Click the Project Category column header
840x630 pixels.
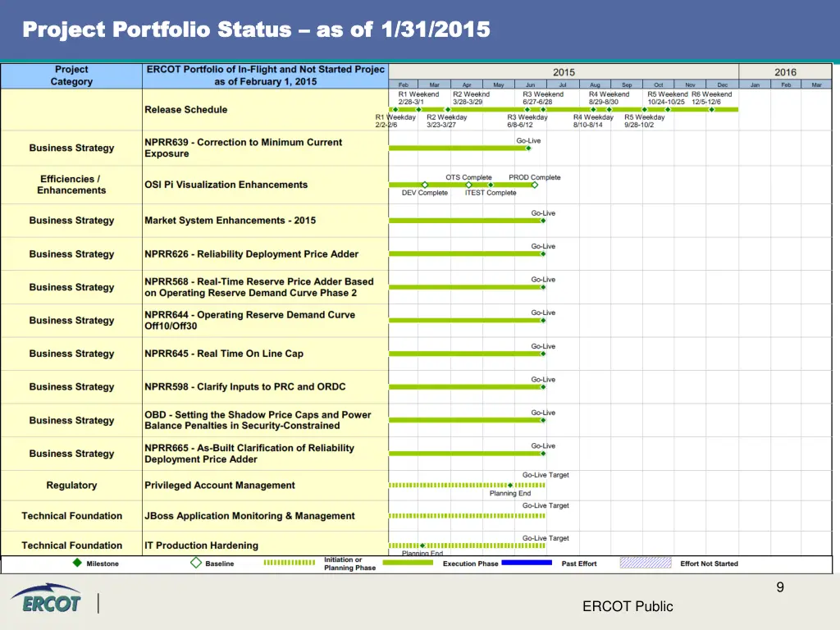tap(71, 75)
